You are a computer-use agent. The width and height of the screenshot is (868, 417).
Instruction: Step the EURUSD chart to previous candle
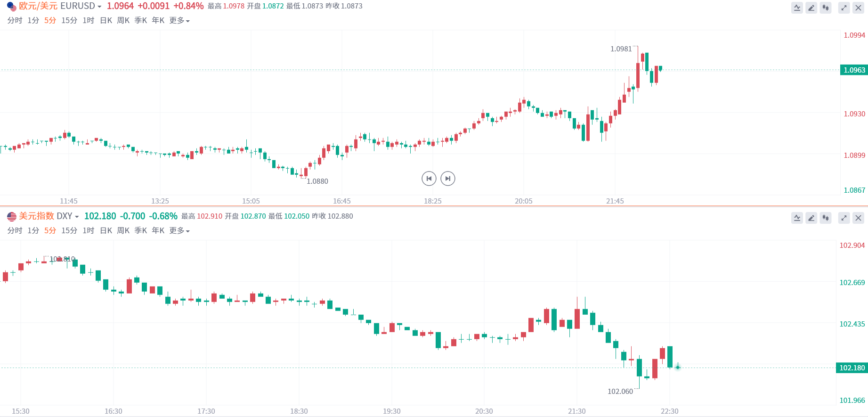click(x=429, y=179)
